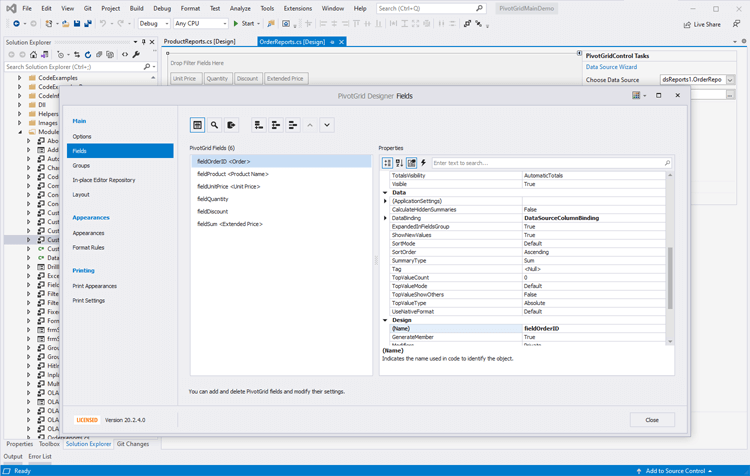
Task: Open the Any CPU platform dropdown
Action: tap(225, 23)
